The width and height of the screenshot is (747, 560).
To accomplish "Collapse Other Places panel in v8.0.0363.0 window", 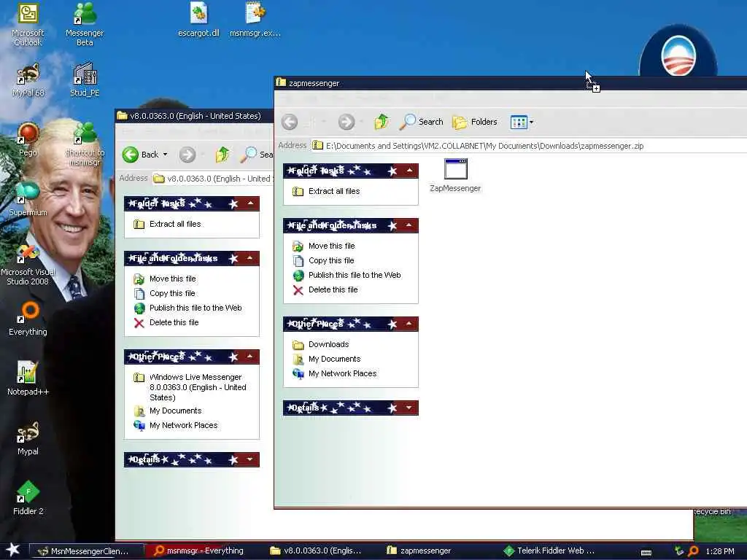I will 250,357.
